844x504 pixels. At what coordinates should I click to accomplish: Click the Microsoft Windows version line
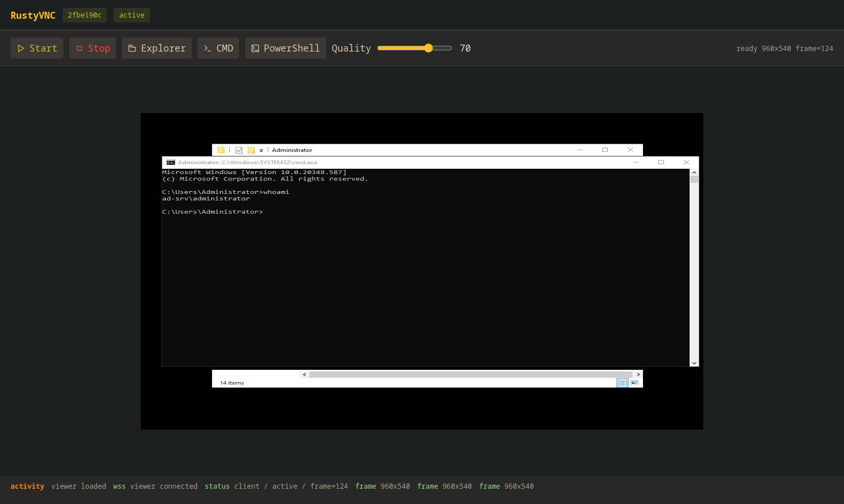(x=254, y=172)
